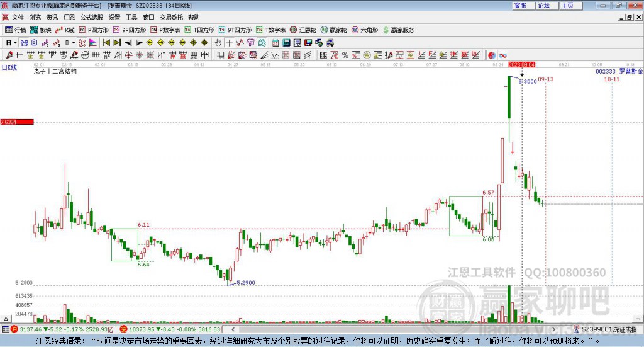Click the 主页 homepage button
The height and width of the screenshot is (347, 644).
pyautogui.click(x=571, y=5)
